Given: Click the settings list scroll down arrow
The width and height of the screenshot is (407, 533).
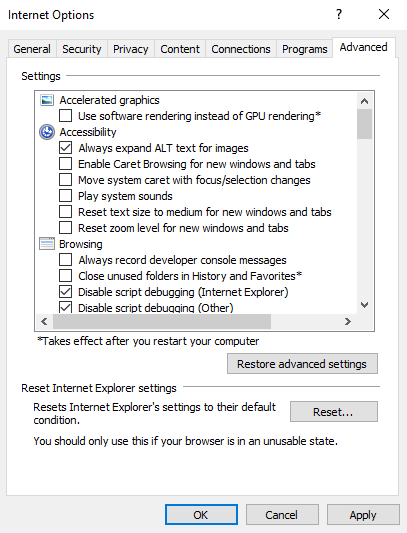Looking at the screenshot, I should click(x=364, y=305).
